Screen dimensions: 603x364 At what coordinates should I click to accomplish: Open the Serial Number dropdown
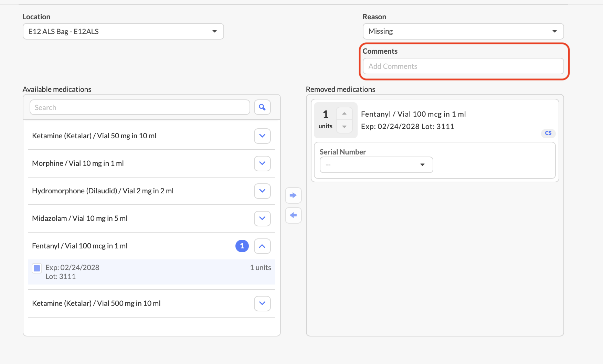(376, 165)
